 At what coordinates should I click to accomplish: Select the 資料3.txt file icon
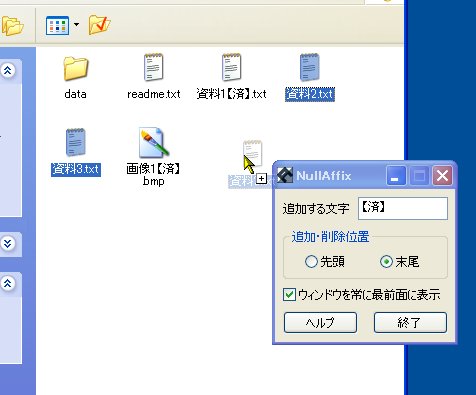76,142
